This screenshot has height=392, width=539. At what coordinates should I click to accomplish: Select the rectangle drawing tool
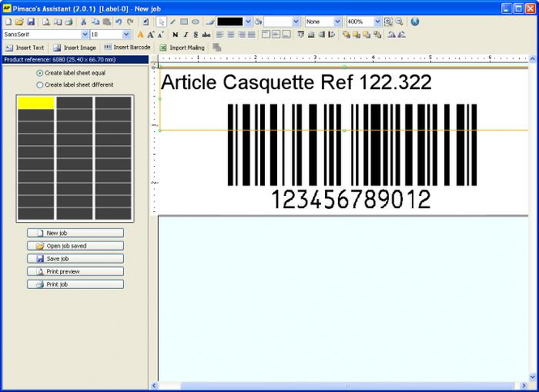[x=184, y=22]
